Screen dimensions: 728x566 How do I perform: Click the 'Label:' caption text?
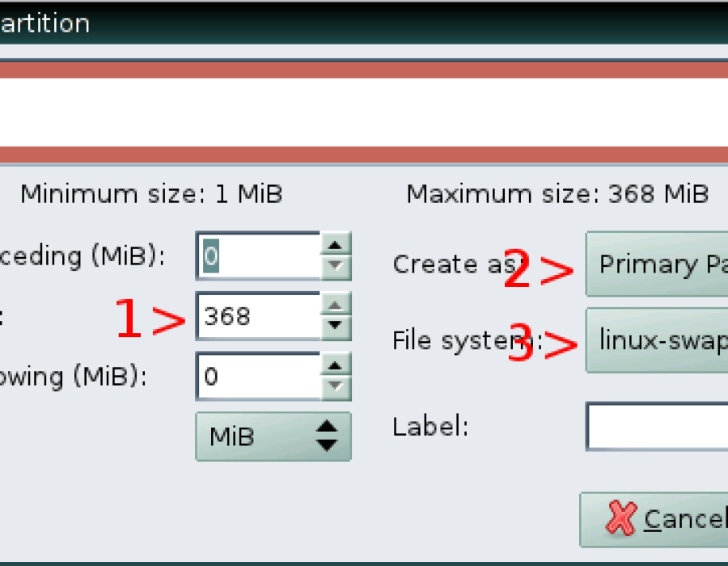point(430,426)
